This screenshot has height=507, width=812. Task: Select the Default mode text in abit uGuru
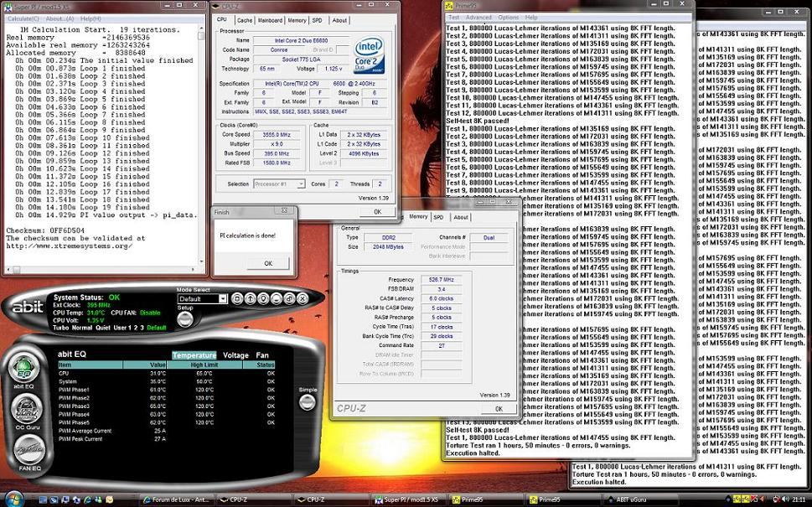157,328
